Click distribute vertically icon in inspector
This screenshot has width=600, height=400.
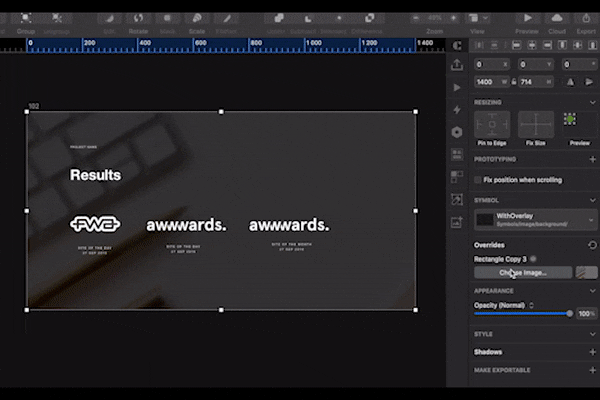coord(494,46)
